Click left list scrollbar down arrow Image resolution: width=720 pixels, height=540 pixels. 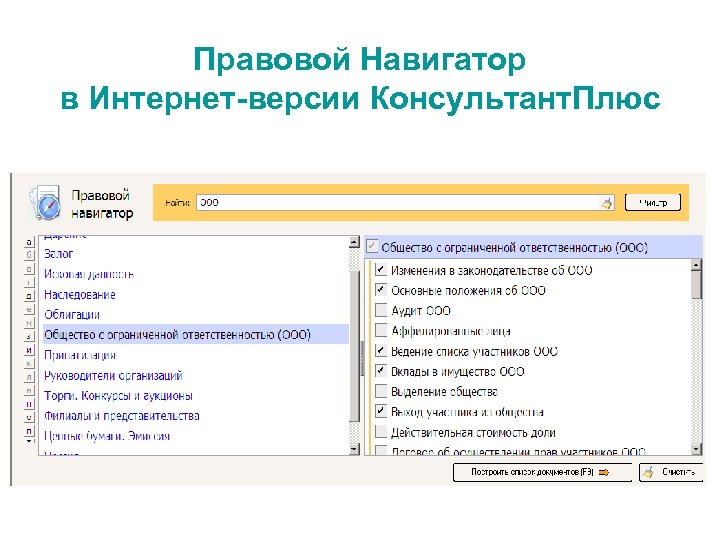coord(354,449)
